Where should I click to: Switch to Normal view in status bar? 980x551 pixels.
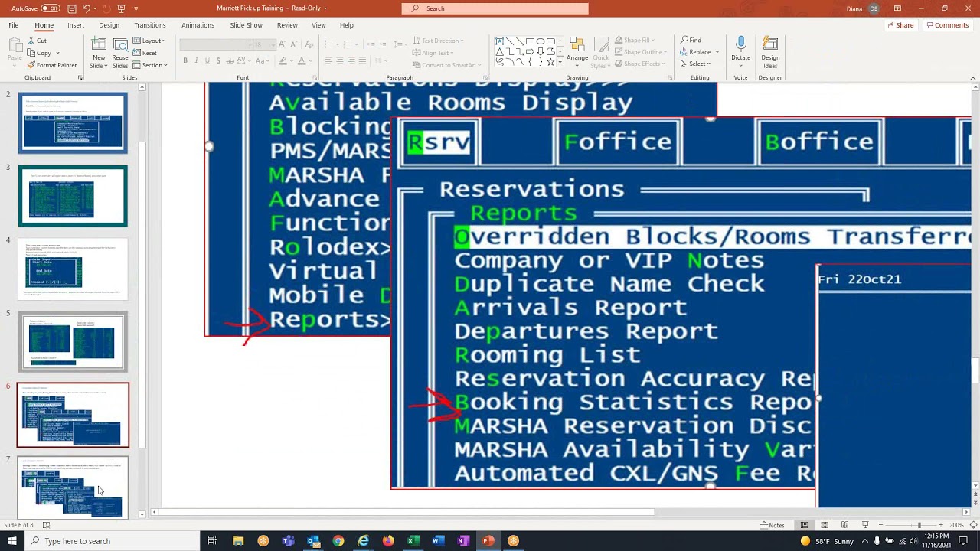click(x=804, y=525)
